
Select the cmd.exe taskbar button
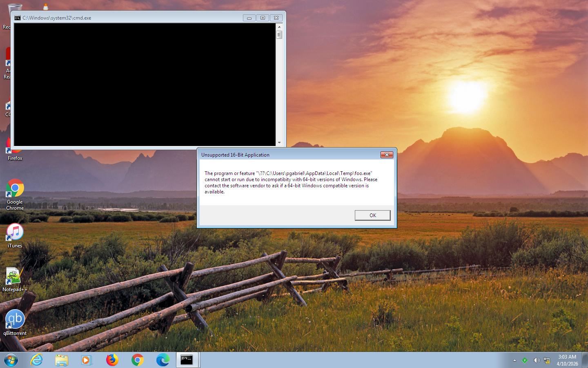click(x=187, y=360)
